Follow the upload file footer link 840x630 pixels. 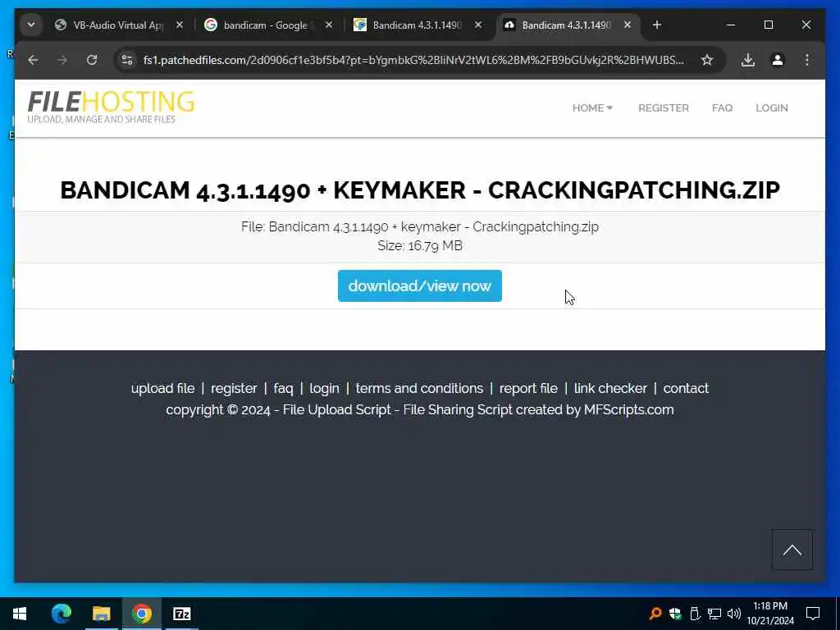click(x=163, y=388)
